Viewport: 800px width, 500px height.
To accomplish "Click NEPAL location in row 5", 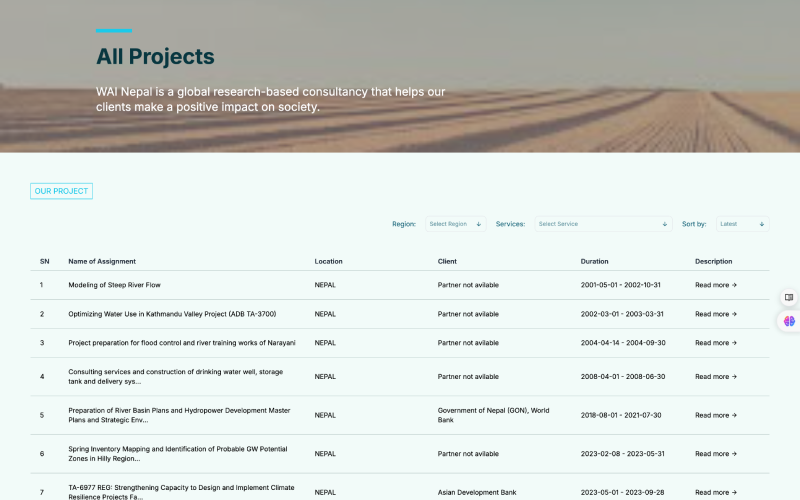I will pos(325,415).
